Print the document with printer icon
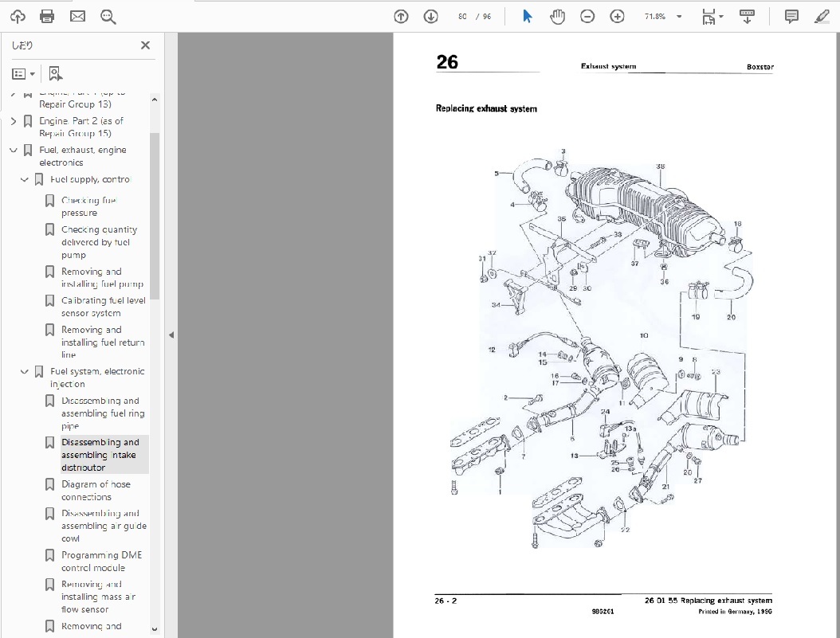 click(x=47, y=16)
